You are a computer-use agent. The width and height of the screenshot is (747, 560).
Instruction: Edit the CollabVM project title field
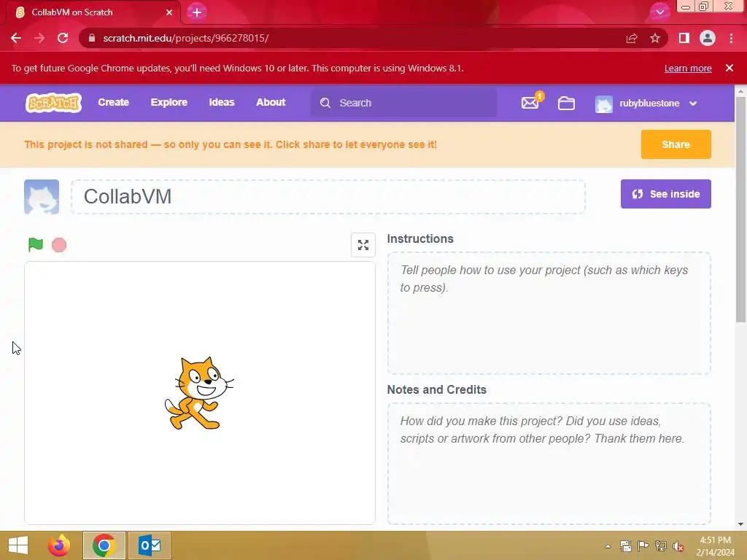click(328, 197)
